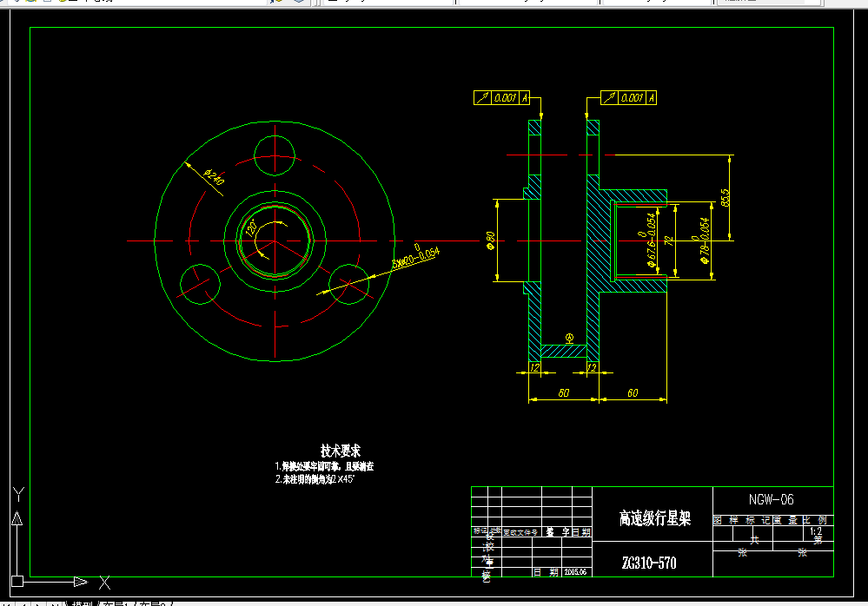Click the right 0.001 tolerance frame value
This screenshot has width=868, height=606.
click(x=632, y=98)
